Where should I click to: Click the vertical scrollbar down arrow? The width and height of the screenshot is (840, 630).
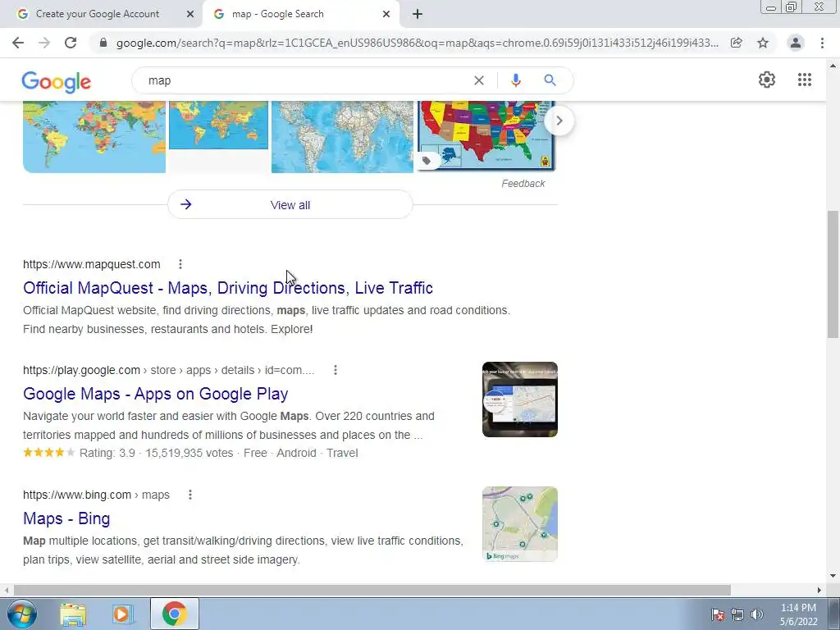[833, 576]
